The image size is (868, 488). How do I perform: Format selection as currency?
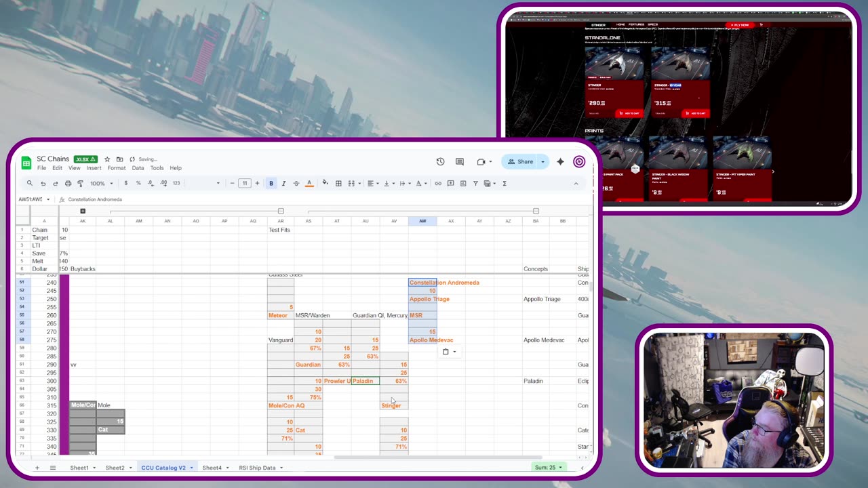[x=125, y=183]
